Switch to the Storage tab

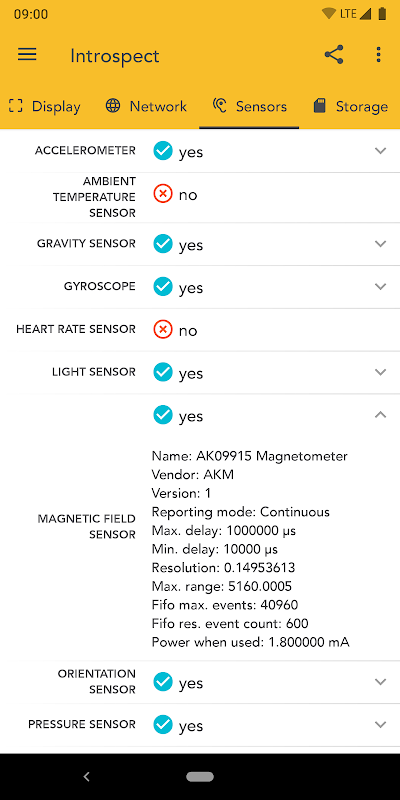click(x=351, y=106)
